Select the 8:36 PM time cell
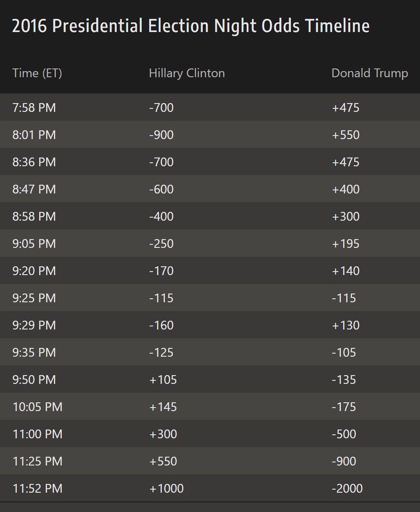 click(x=34, y=162)
